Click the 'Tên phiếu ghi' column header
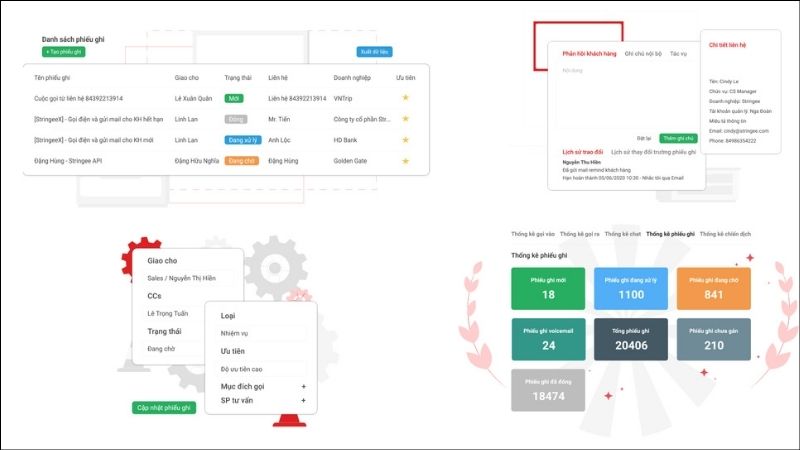This screenshot has width=800, height=450. 52,78
